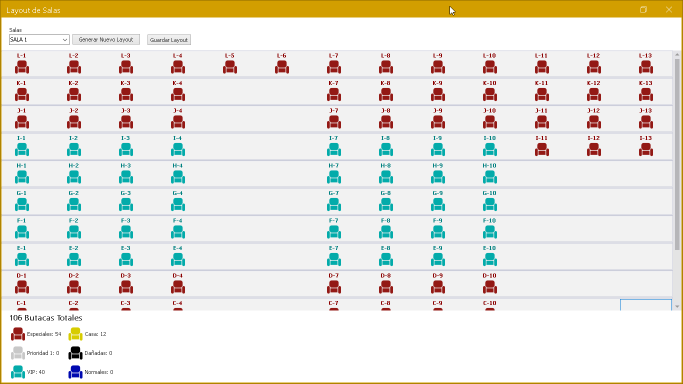The width and height of the screenshot is (683, 384).
Task: Click seat D-3
Action: [126, 286]
